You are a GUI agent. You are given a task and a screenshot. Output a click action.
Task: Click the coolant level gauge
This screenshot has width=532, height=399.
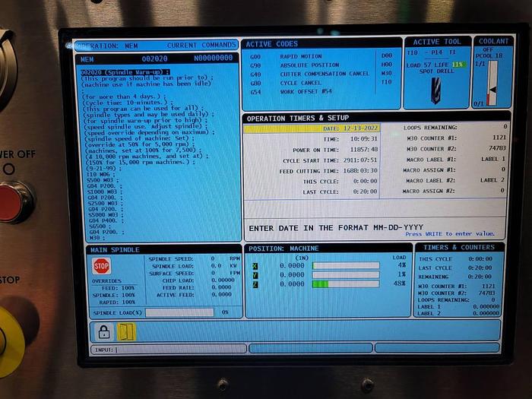(492, 84)
